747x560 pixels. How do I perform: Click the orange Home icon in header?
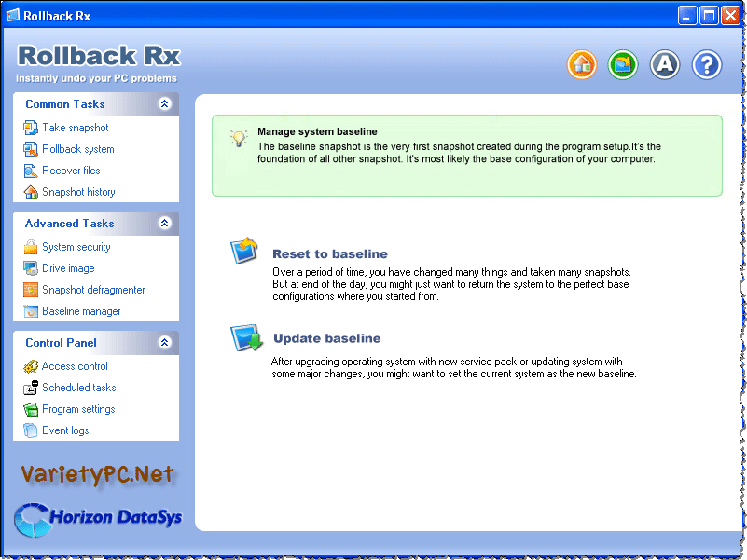(582, 64)
